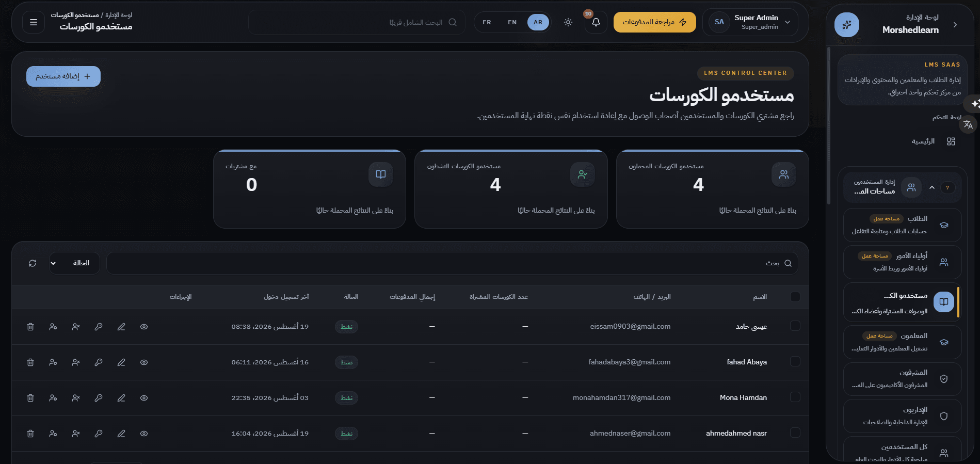Select the checkbox for عيسى حامد row
Viewport: 980px width, 464px height.
[795, 326]
